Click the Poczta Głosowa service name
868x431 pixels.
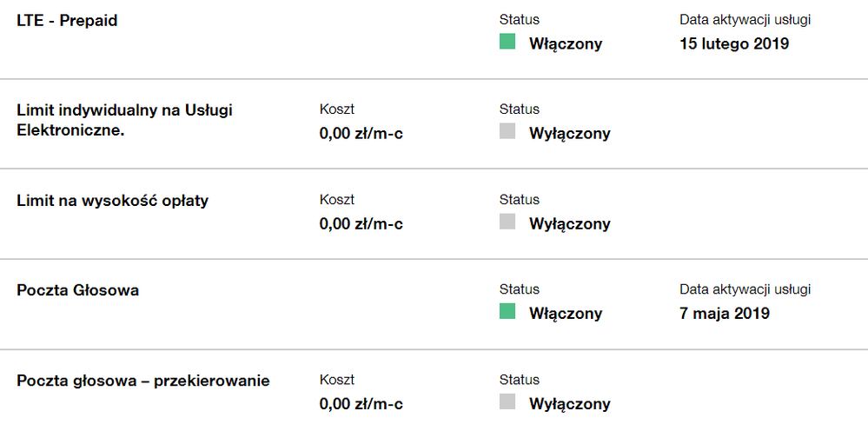[x=77, y=290]
